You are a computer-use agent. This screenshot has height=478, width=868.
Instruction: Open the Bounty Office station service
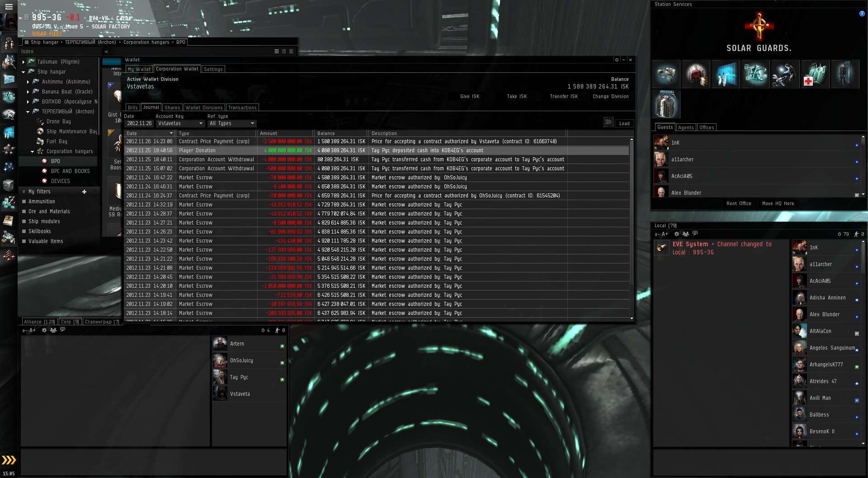(x=696, y=74)
